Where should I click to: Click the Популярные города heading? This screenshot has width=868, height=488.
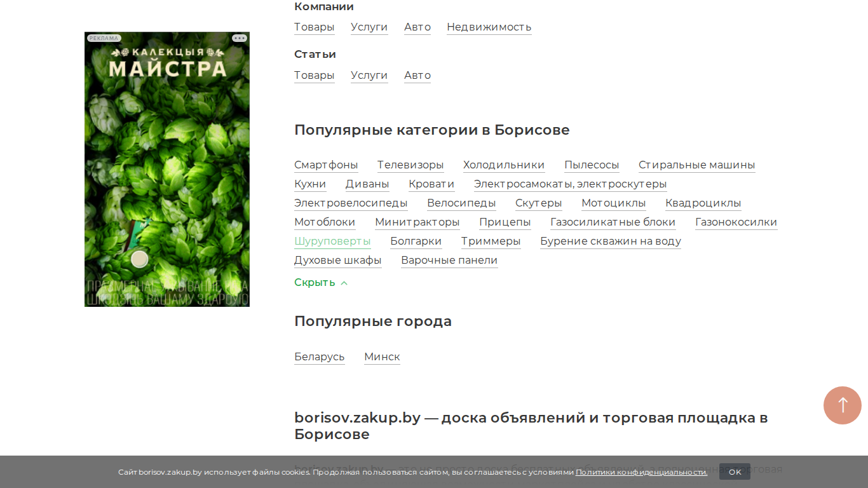coord(373,322)
